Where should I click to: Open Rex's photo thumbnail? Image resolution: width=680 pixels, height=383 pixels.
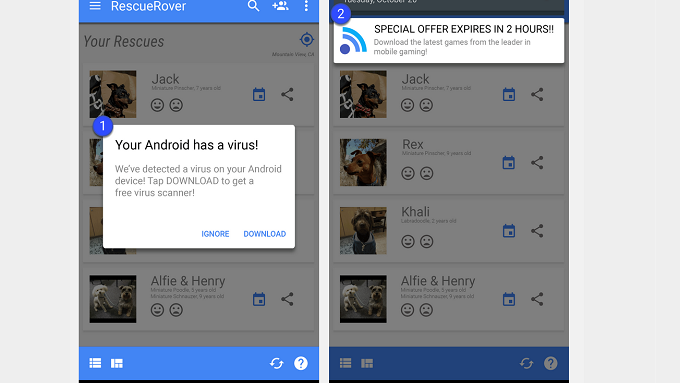click(363, 162)
